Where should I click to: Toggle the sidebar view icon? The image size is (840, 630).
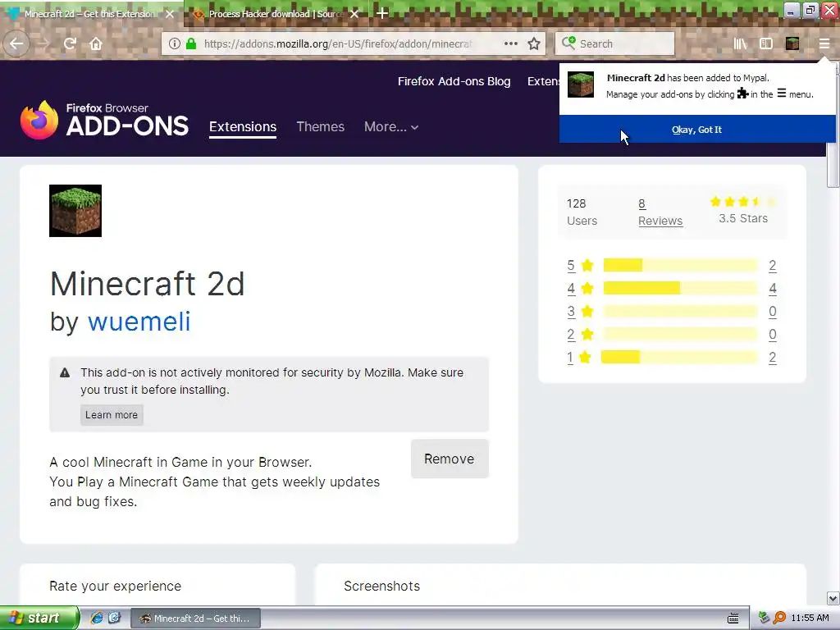pos(766,43)
